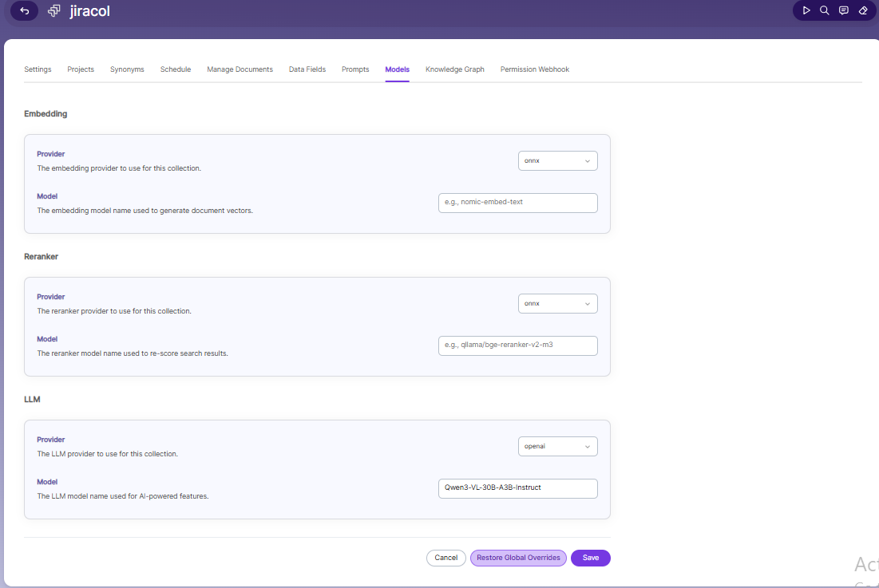879x588 pixels.
Task: Open the chat bubble icon
Action: coord(844,10)
